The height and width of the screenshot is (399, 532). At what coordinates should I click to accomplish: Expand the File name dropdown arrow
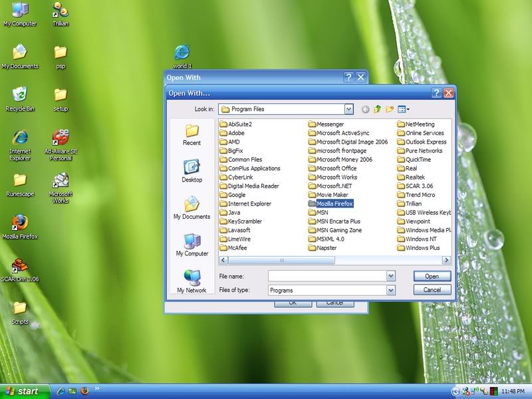tap(390, 275)
